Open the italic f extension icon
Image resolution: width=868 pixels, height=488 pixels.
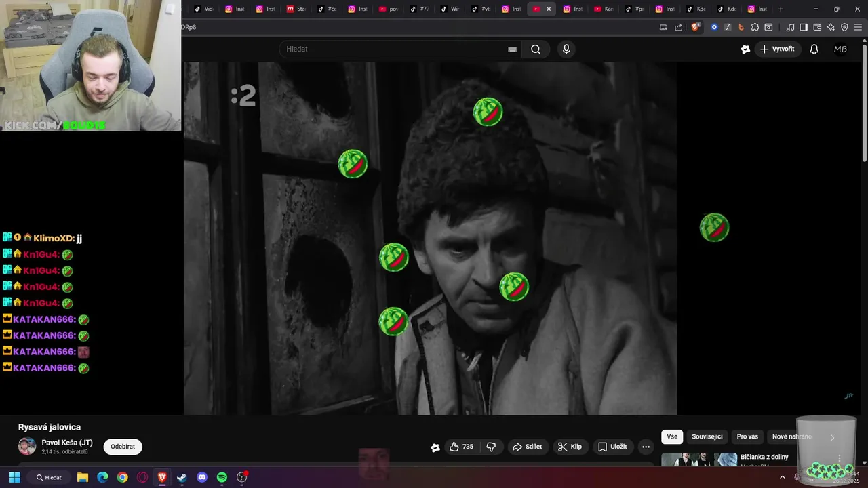coord(728,27)
